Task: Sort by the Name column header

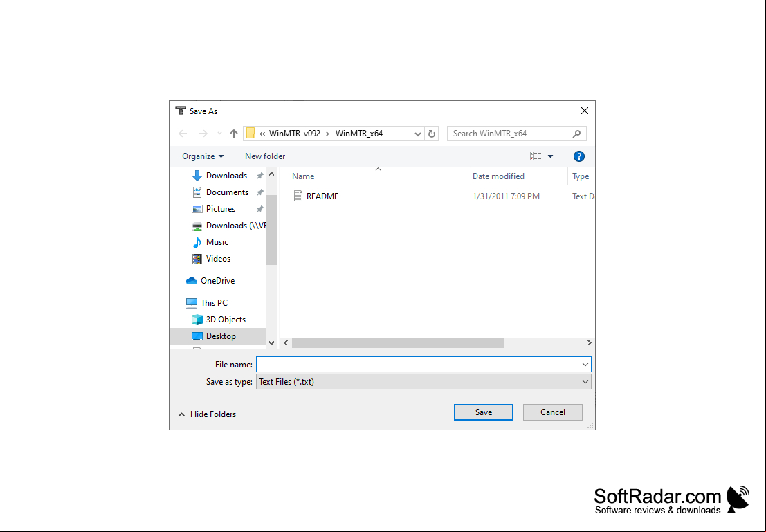Action: coord(303,176)
